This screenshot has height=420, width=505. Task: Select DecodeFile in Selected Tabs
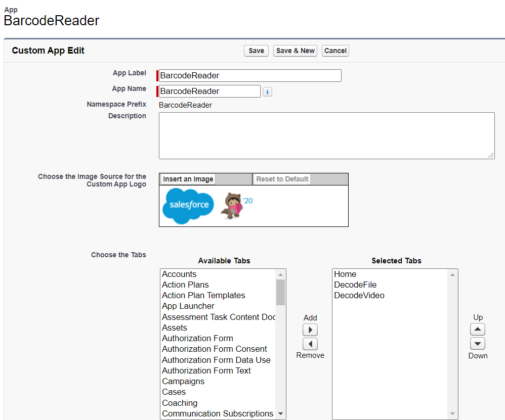click(355, 285)
